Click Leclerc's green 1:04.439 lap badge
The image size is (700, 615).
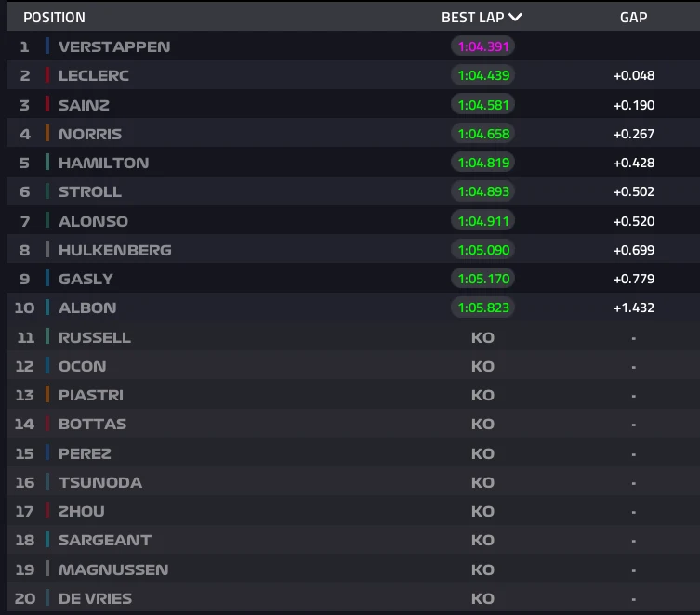(x=482, y=75)
